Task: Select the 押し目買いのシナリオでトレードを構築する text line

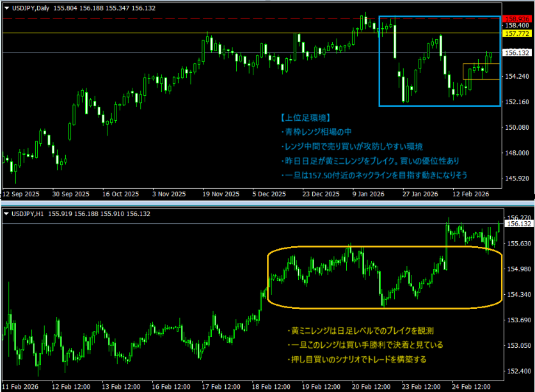Action: (357, 359)
